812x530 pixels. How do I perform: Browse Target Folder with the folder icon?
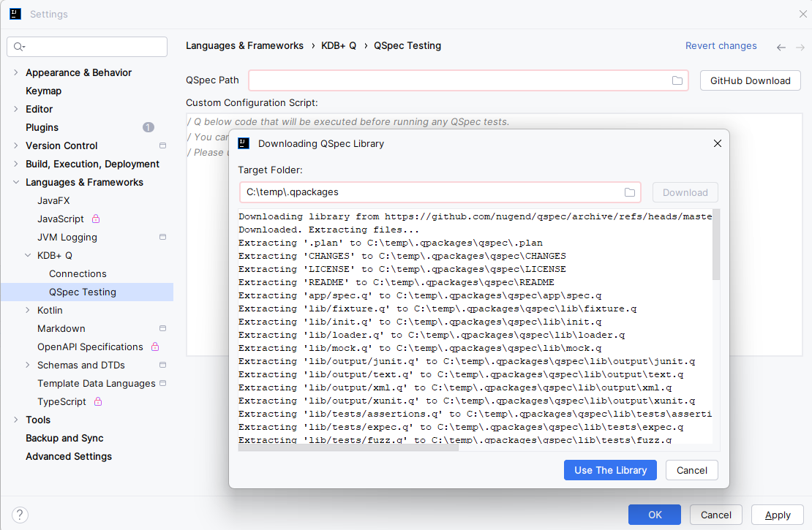[x=629, y=192]
